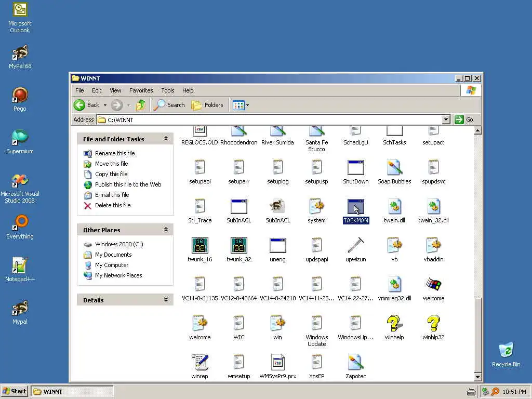Click Delete this file
The height and width of the screenshot is (399, 532).
[x=113, y=205]
